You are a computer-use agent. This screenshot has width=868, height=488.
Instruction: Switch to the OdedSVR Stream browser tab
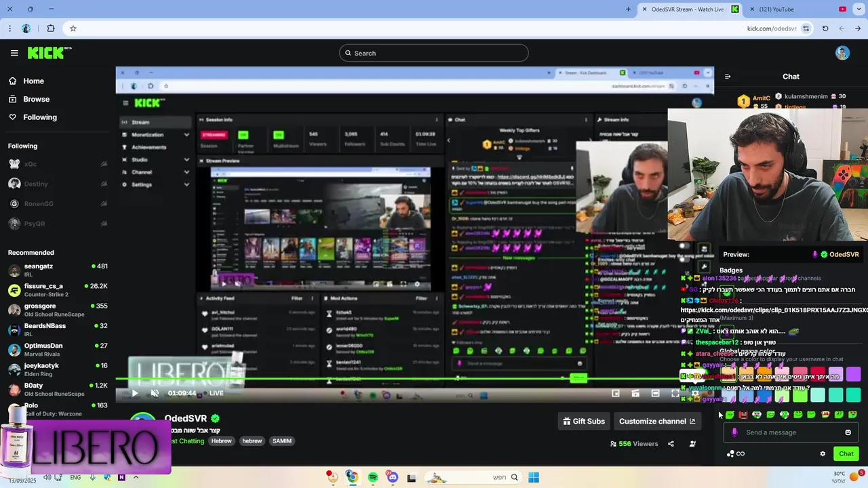coord(688,9)
